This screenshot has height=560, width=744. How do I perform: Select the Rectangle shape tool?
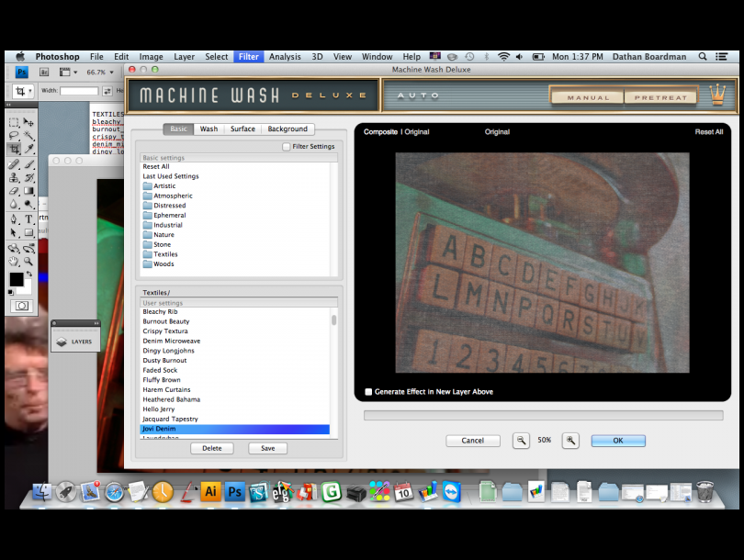click(29, 233)
